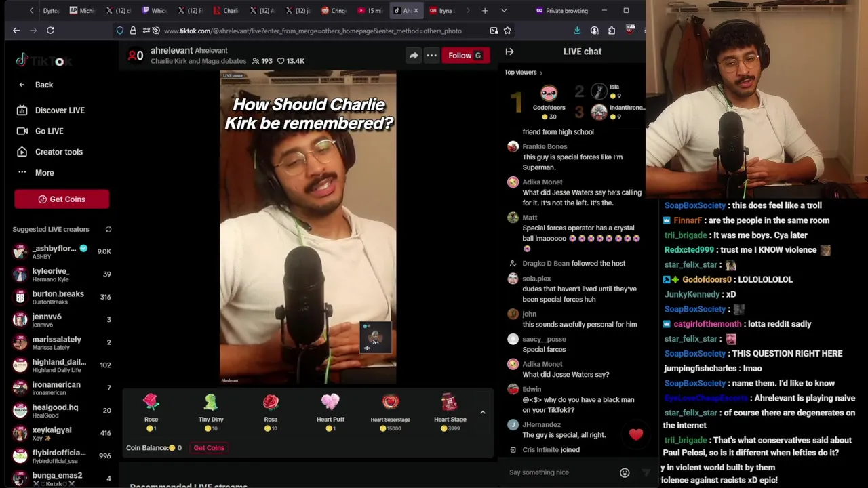
Task: Toggle reader or PiP icon in address bar
Action: coord(494,30)
